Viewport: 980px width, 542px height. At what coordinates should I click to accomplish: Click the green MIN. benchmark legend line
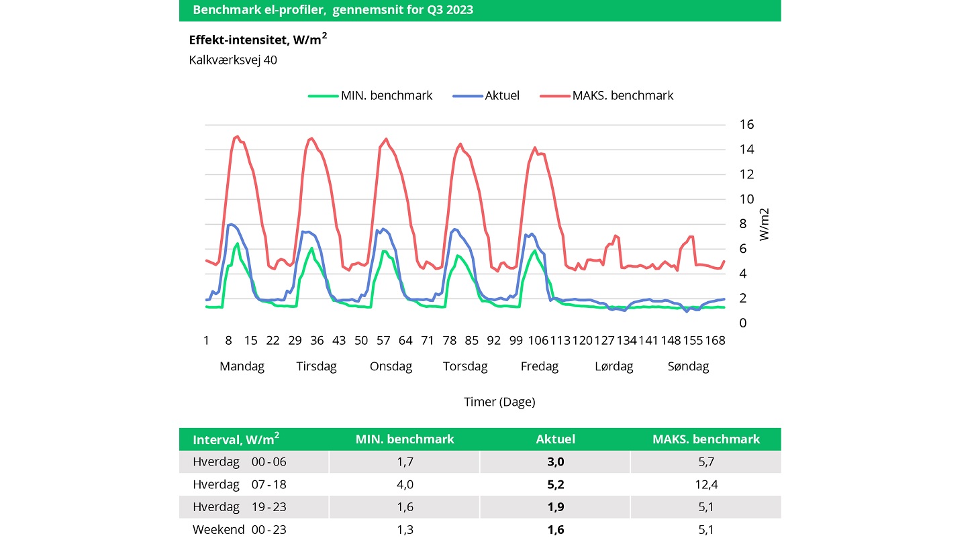tap(323, 96)
